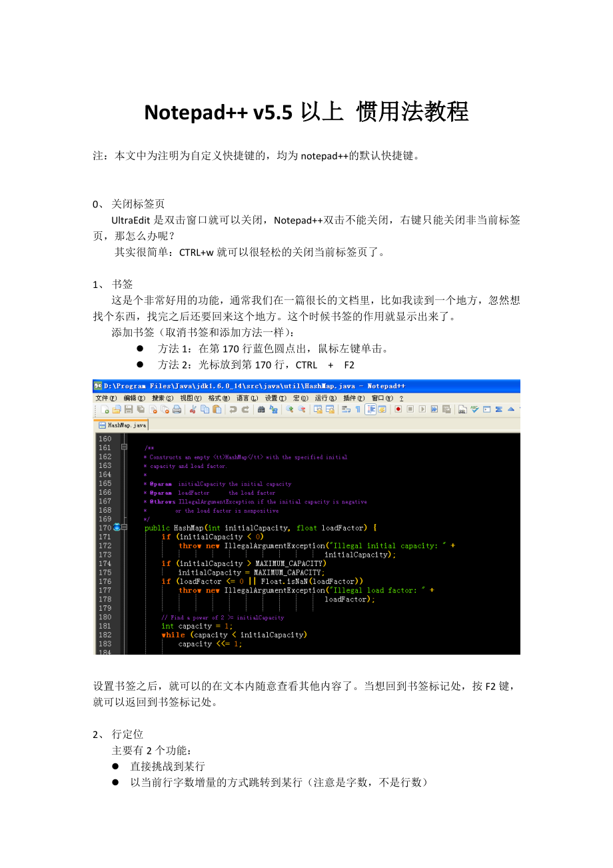Click the Find binoculars icon

[261, 409]
